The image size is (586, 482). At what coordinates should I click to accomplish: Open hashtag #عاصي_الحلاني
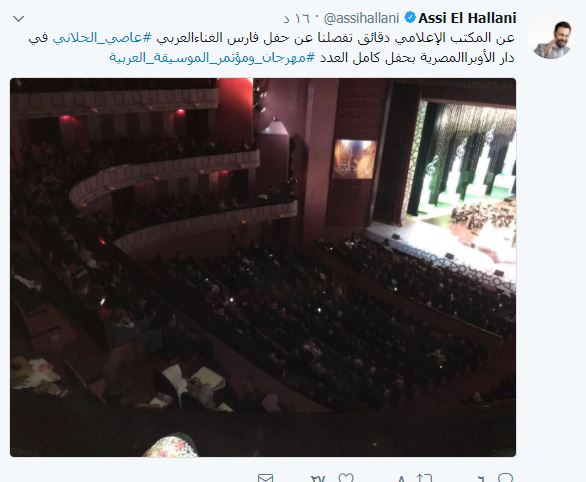point(102,38)
